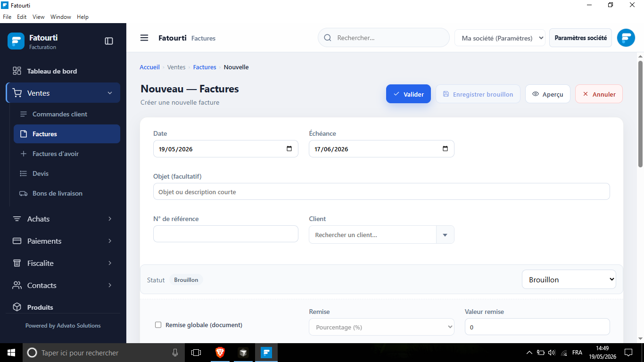Click the Bons de livraison truck icon

(x=23, y=193)
